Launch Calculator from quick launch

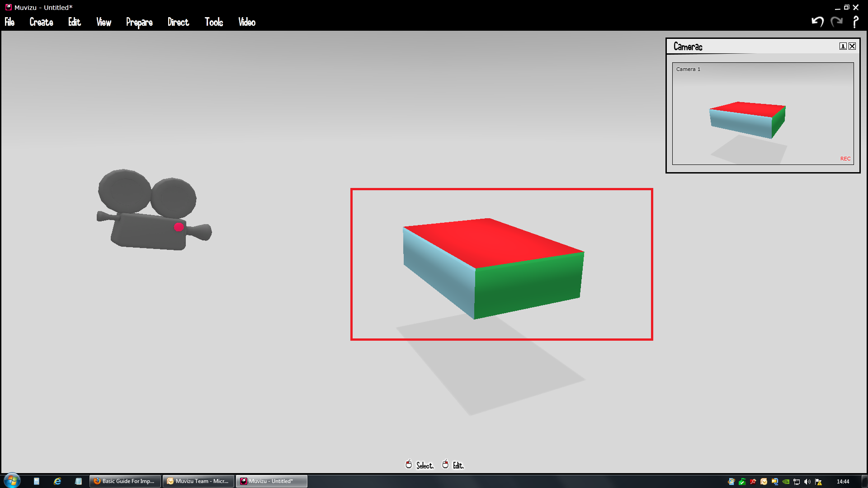point(37,481)
